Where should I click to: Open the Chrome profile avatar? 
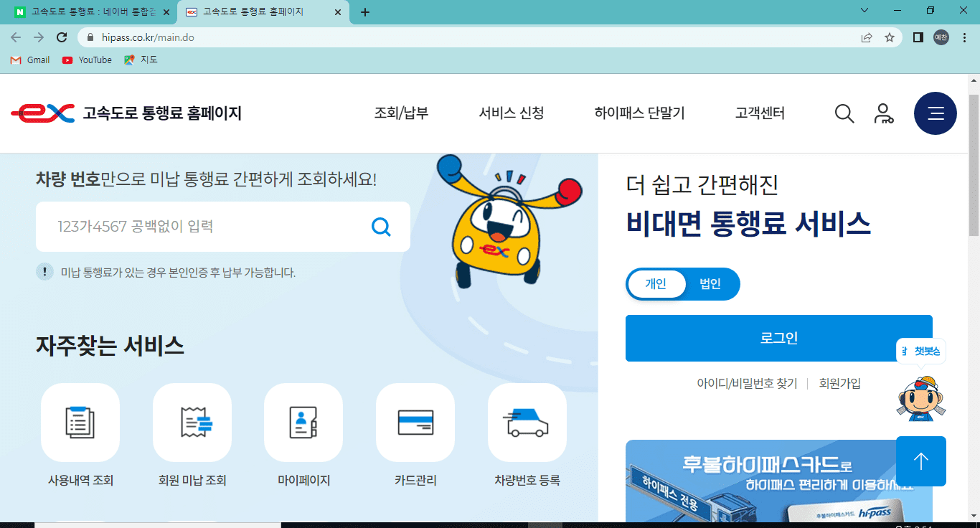click(941, 37)
